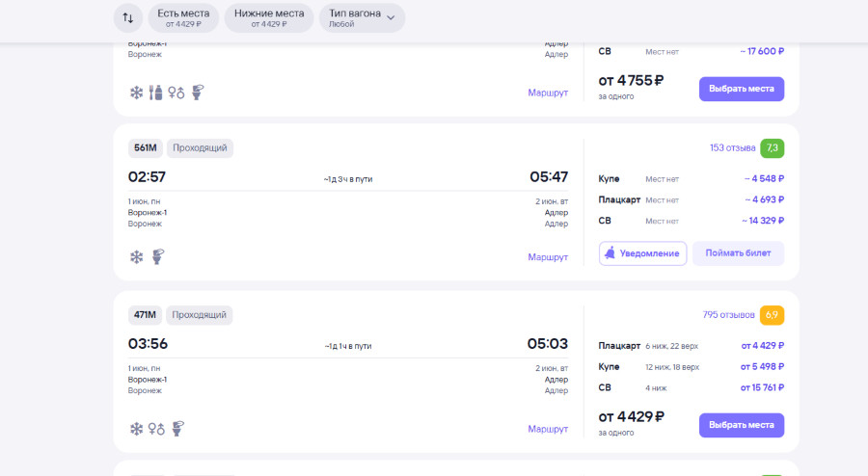This screenshot has height=476, width=868.
Task: Open the 'Тип вагона' dropdown
Action: click(x=362, y=18)
